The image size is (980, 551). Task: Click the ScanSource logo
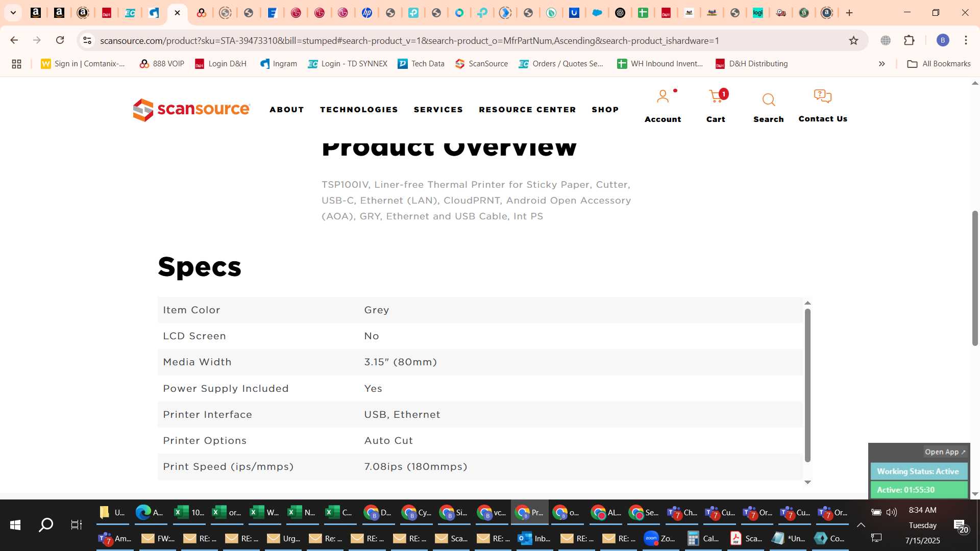coord(191,110)
